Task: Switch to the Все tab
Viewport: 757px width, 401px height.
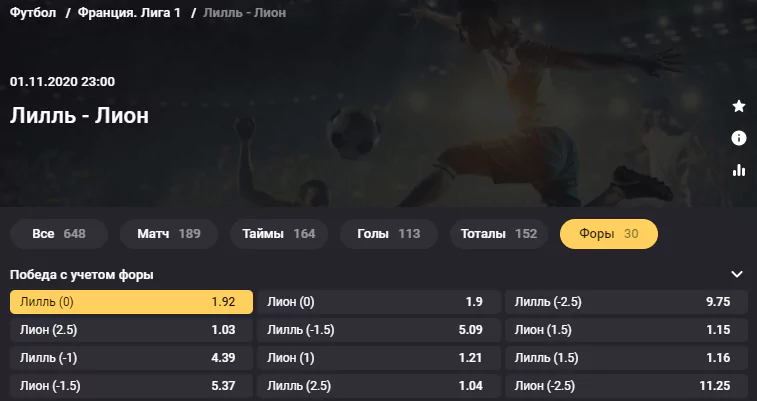Action: 58,234
